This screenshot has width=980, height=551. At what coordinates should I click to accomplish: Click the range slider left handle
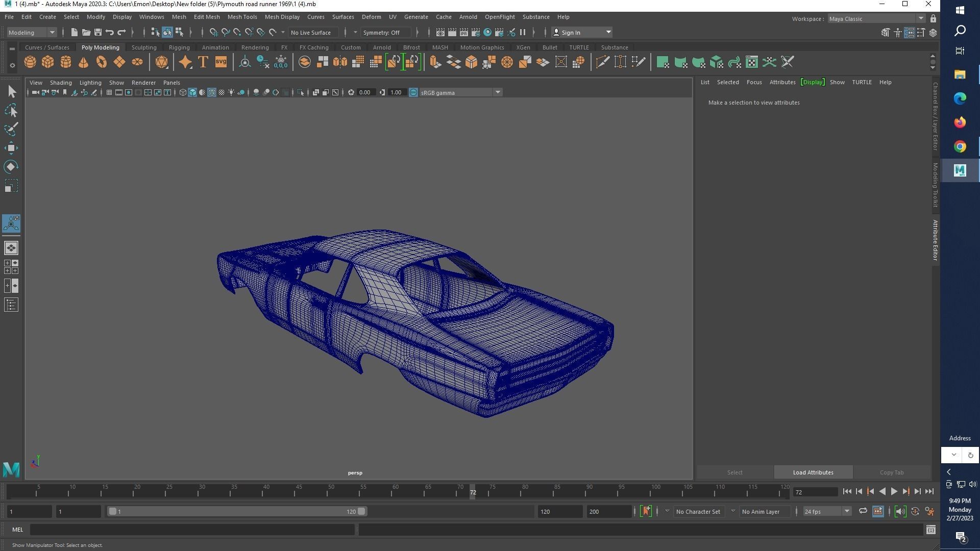112,511
